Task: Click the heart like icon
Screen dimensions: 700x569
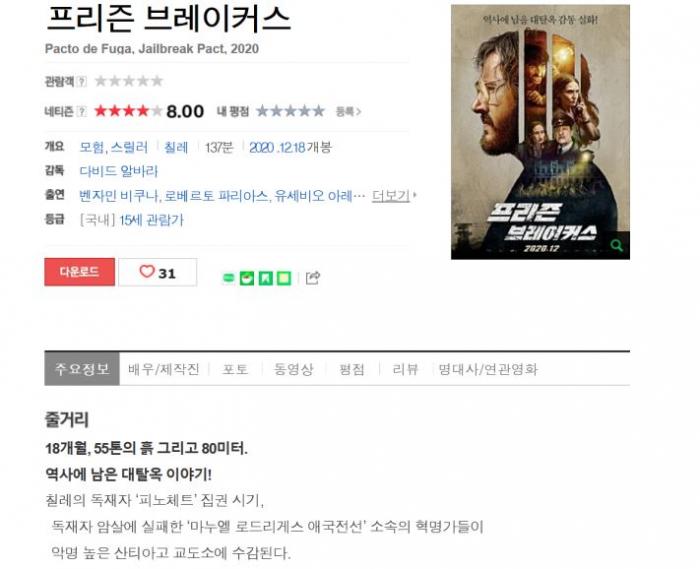Action: pyautogui.click(x=147, y=271)
